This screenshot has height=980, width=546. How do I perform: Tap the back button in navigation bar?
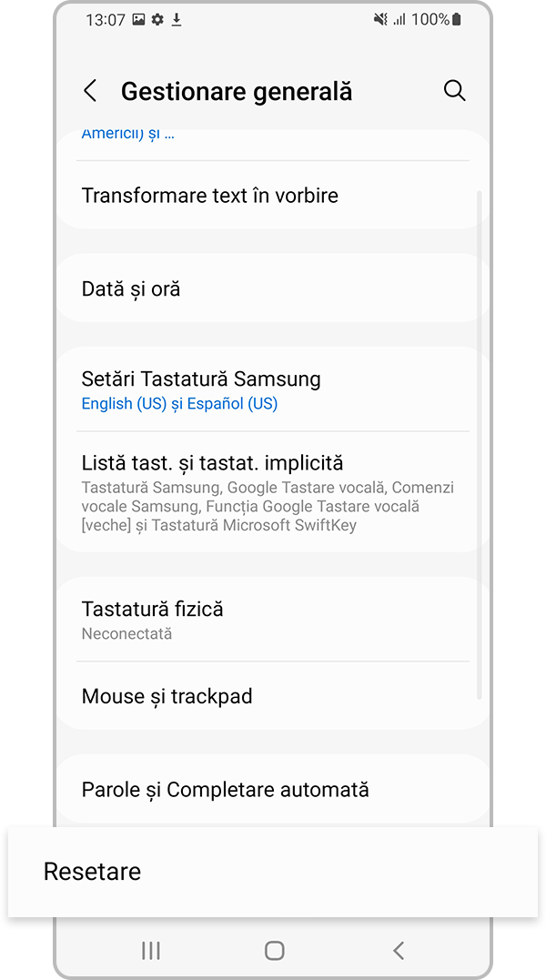tap(398, 951)
